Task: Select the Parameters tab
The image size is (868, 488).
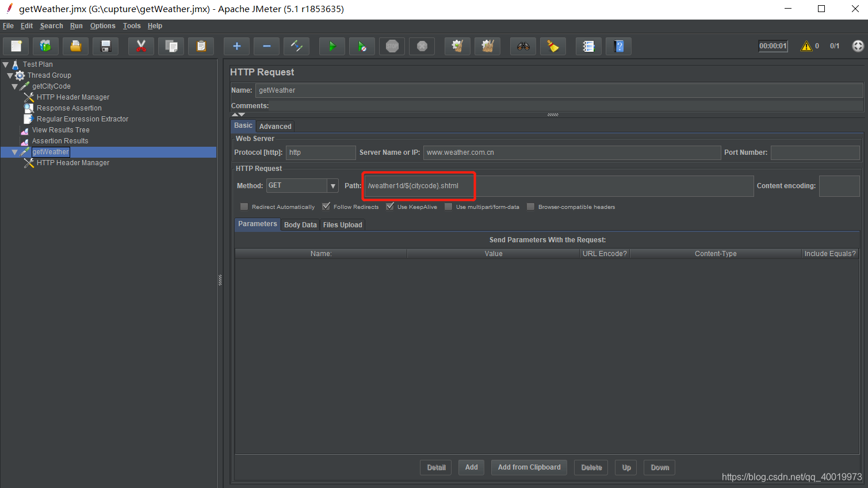Action: tap(258, 224)
